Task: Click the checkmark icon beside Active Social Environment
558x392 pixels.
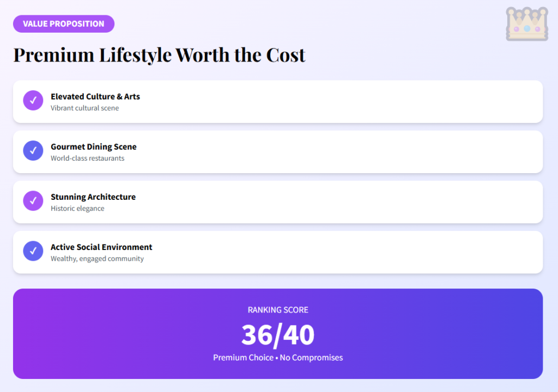Action: pyautogui.click(x=33, y=251)
